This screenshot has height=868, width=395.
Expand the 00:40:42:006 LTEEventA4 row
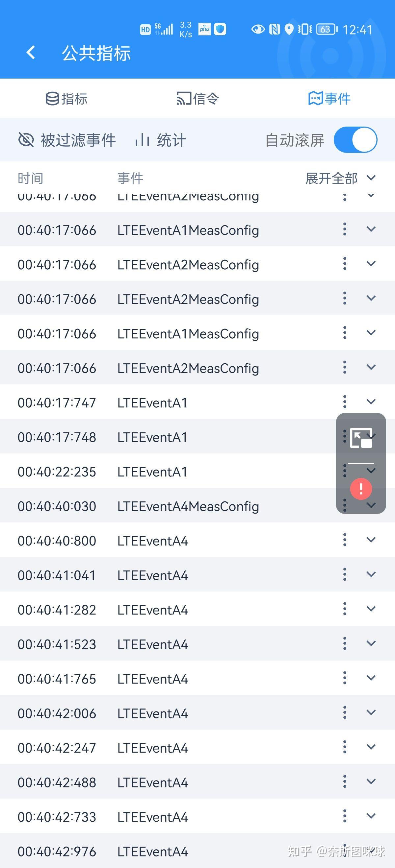tap(371, 712)
